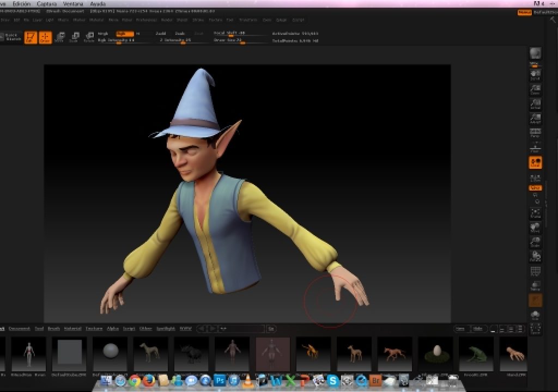Image resolution: width=558 pixels, height=392 pixels.
Task: Toggle the Edit mode button
Action: tap(31, 38)
